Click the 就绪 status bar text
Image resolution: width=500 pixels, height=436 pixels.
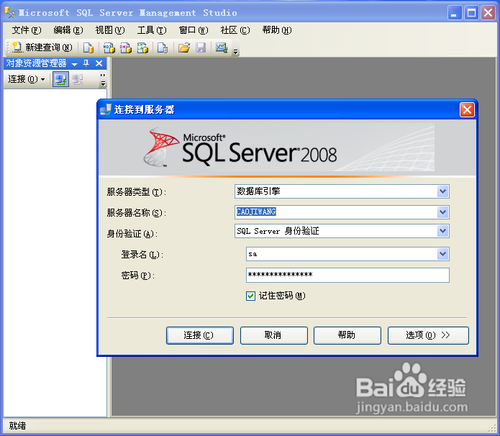click(17, 426)
